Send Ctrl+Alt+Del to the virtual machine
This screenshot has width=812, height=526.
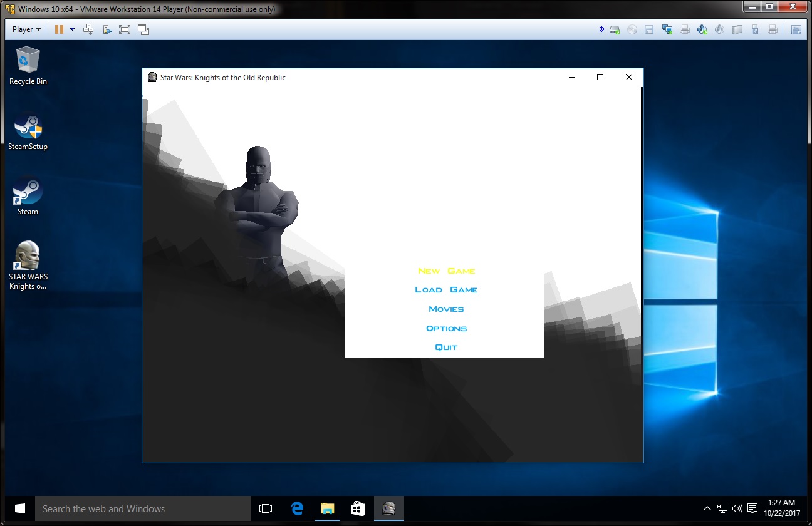click(88, 29)
